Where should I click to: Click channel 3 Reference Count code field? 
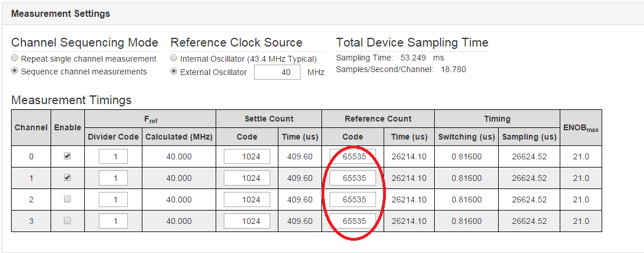[x=353, y=221]
